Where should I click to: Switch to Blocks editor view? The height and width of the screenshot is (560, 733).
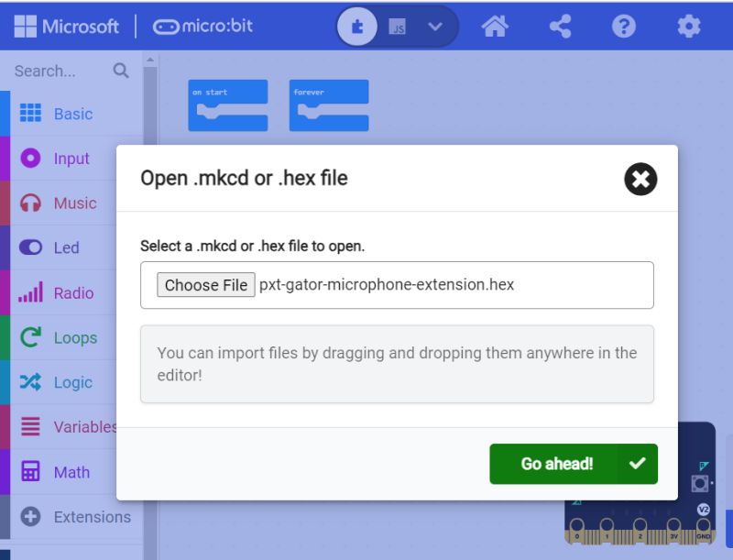tap(357, 27)
